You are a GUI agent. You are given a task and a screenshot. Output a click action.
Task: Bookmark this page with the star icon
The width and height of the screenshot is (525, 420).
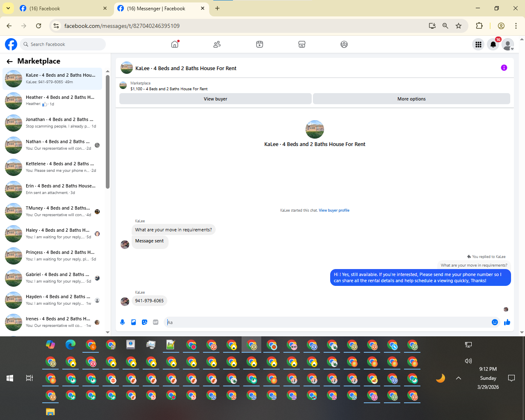[x=459, y=26]
